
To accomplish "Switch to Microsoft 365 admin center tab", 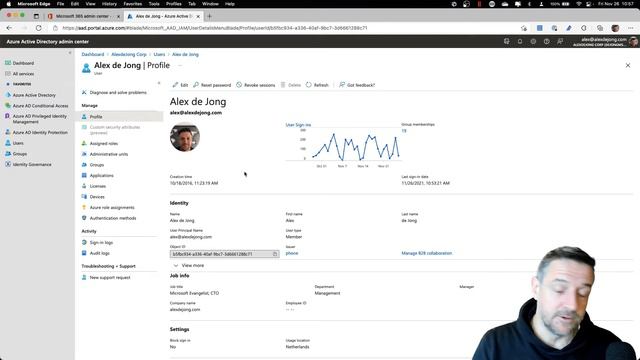I will [x=83, y=16].
